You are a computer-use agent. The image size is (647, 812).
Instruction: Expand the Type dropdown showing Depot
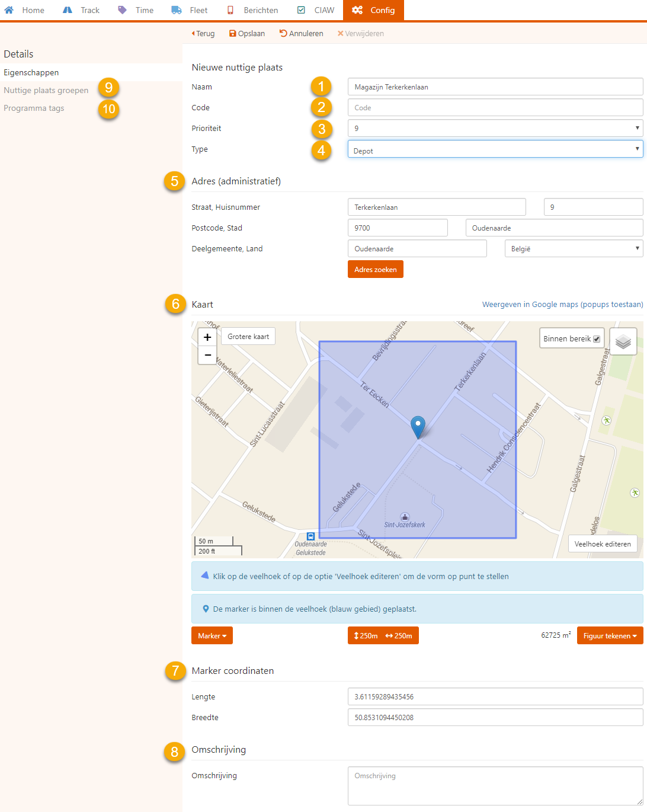495,149
